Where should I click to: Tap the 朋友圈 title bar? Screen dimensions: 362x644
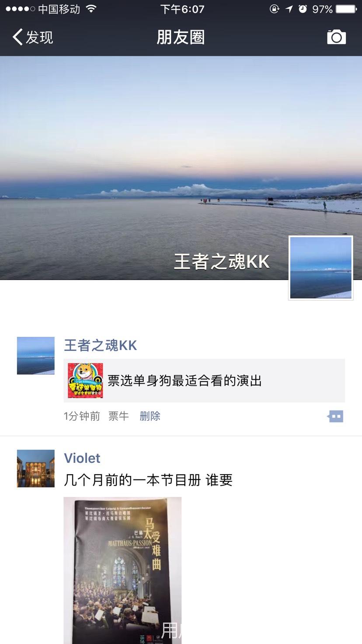(181, 37)
